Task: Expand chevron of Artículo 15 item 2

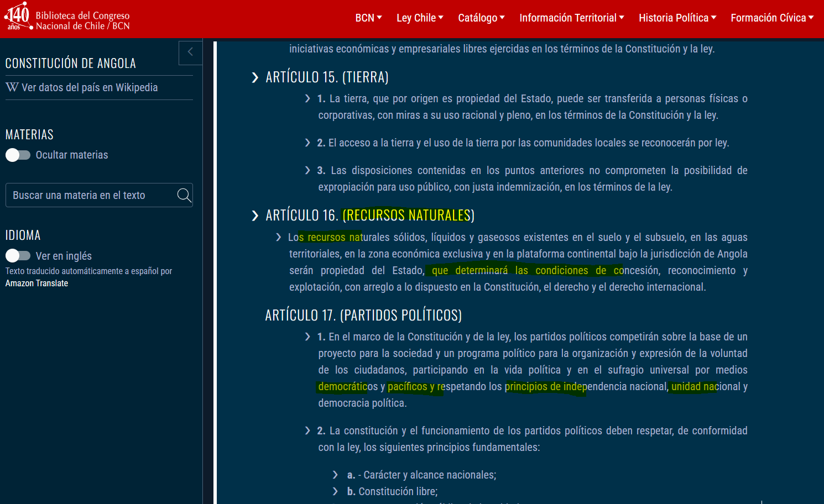Action: 307,143
